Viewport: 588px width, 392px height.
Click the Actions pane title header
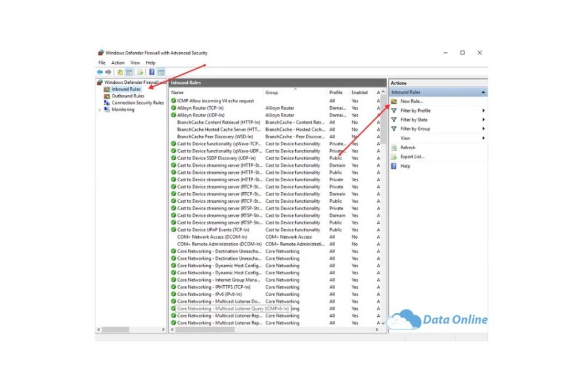(x=438, y=83)
